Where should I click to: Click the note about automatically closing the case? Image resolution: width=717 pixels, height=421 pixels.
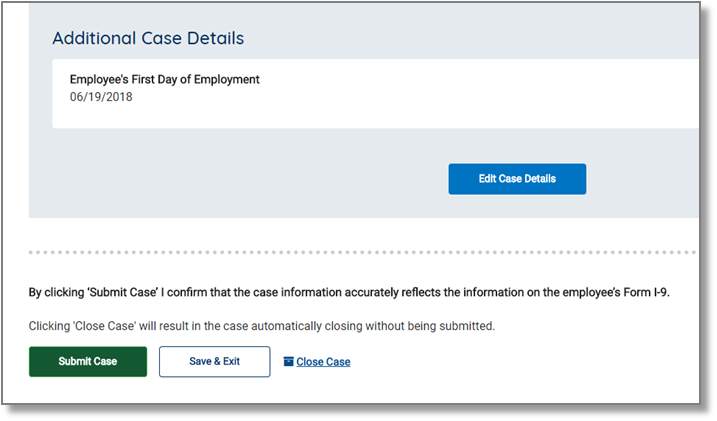pyautogui.click(x=262, y=326)
